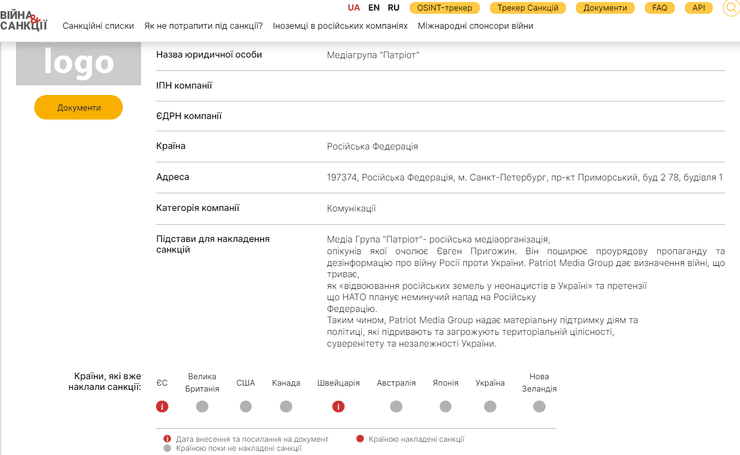
Task: Click the grey status dot under США
Action: coord(246,407)
